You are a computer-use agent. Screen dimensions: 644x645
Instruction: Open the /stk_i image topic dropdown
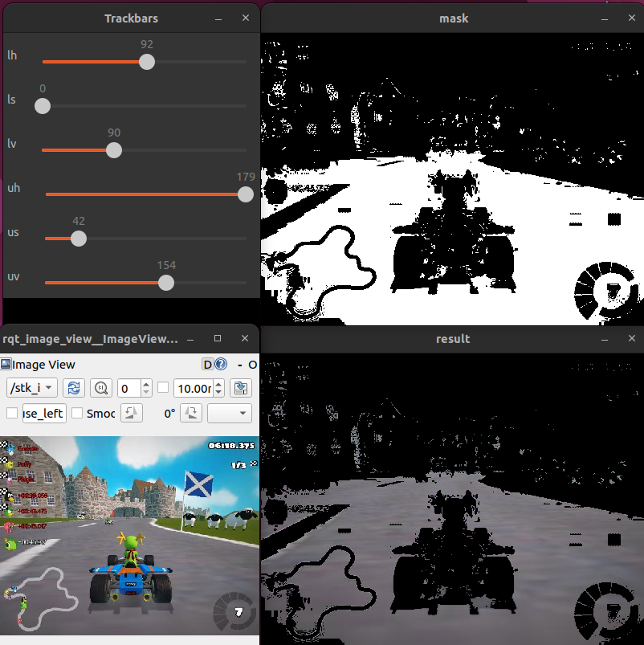[x=32, y=388]
